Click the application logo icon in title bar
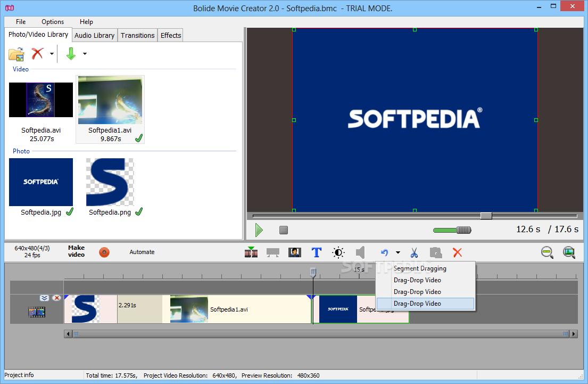The image size is (588, 384). coord(10,8)
